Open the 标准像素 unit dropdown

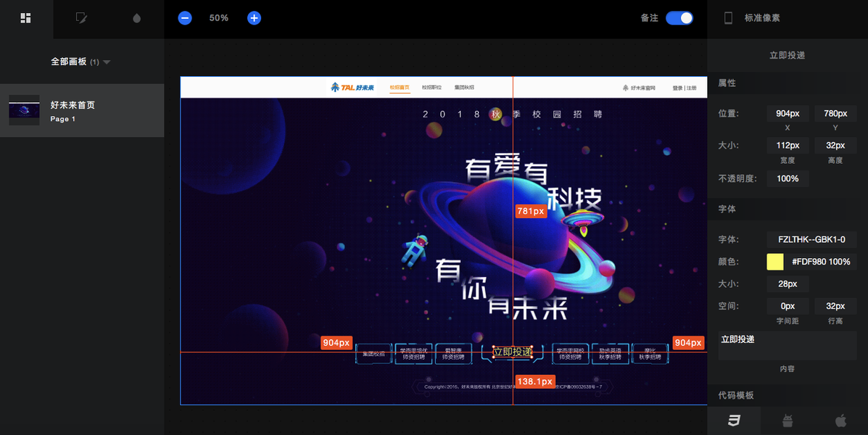coord(762,18)
